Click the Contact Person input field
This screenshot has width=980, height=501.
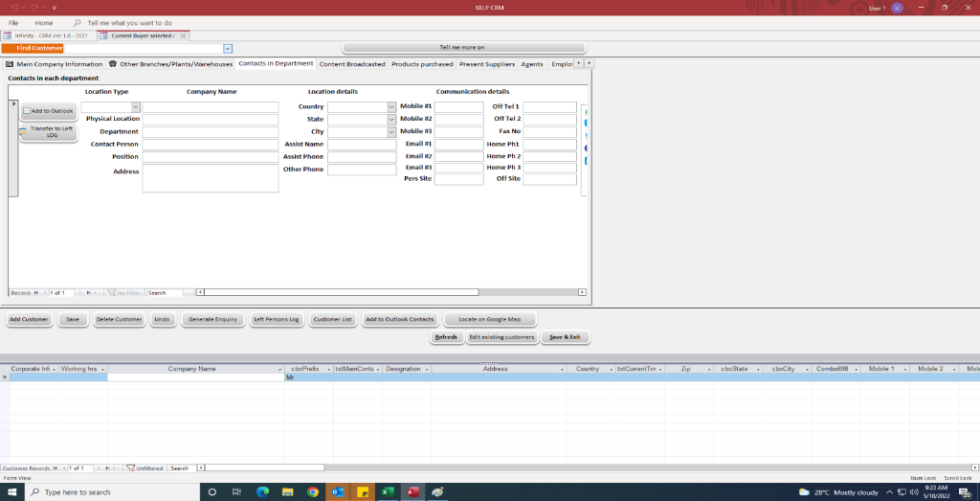click(x=210, y=145)
